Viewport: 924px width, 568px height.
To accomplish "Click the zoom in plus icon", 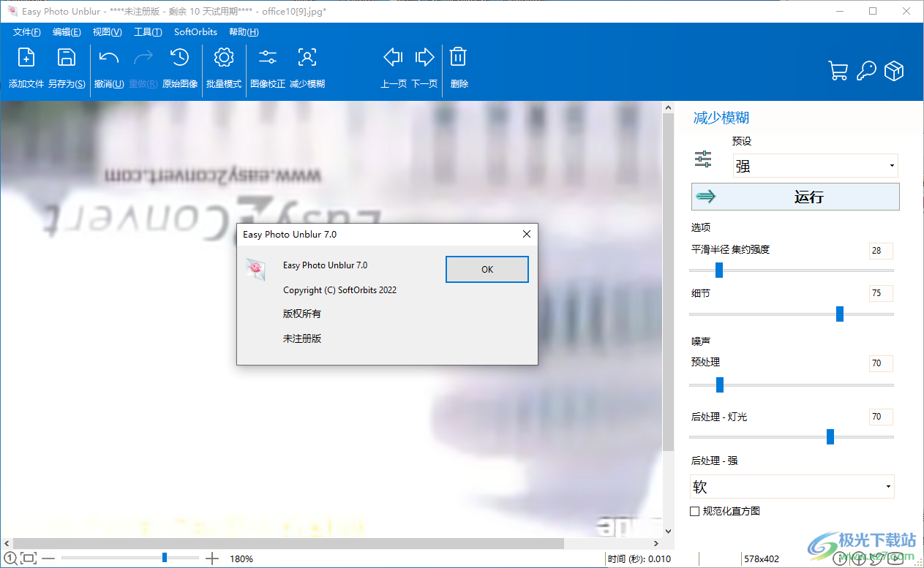I will point(212,559).
